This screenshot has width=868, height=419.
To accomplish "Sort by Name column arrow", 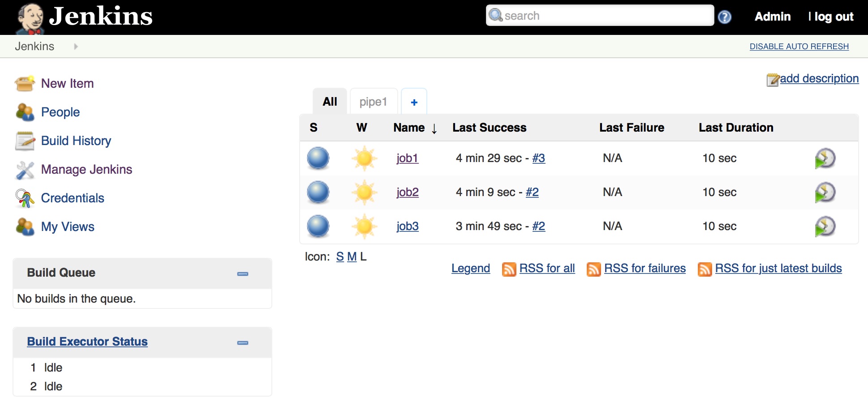I will tap(434, 129).
